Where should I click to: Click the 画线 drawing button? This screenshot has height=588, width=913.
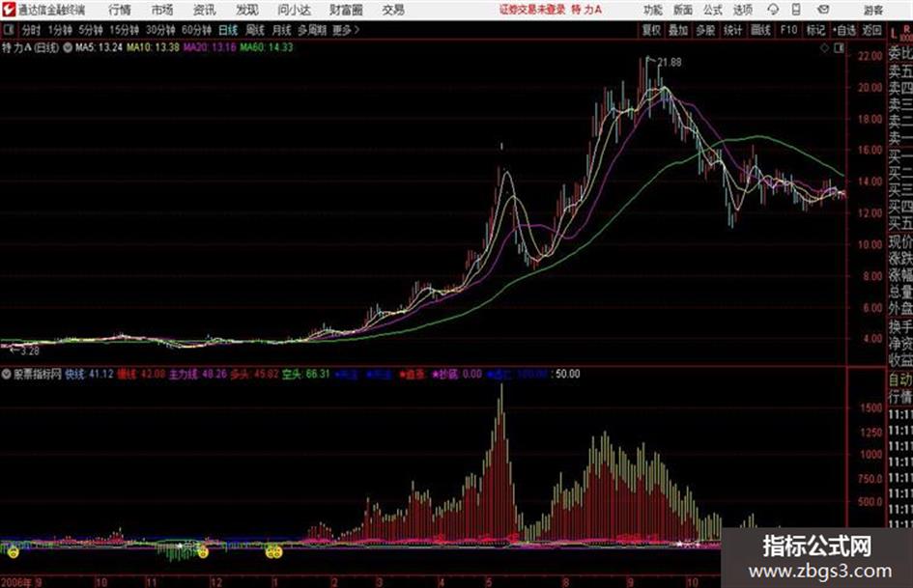pyautogui.click(x=760, y=30)
